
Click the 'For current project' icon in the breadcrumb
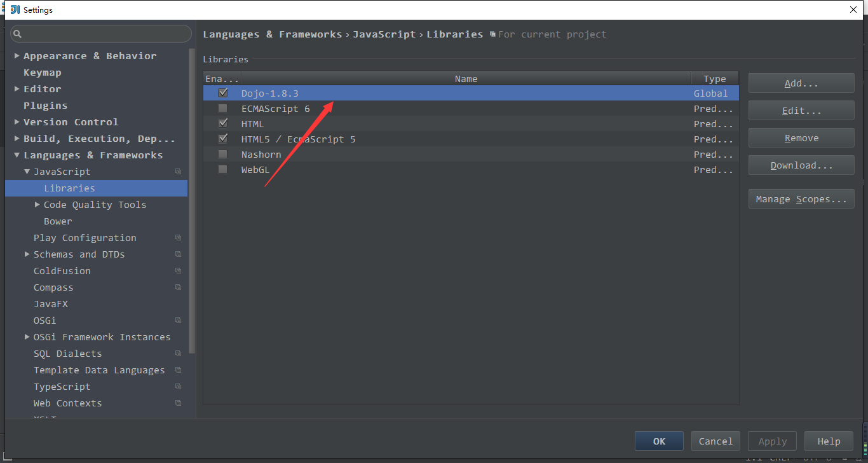tap(492, 34)
